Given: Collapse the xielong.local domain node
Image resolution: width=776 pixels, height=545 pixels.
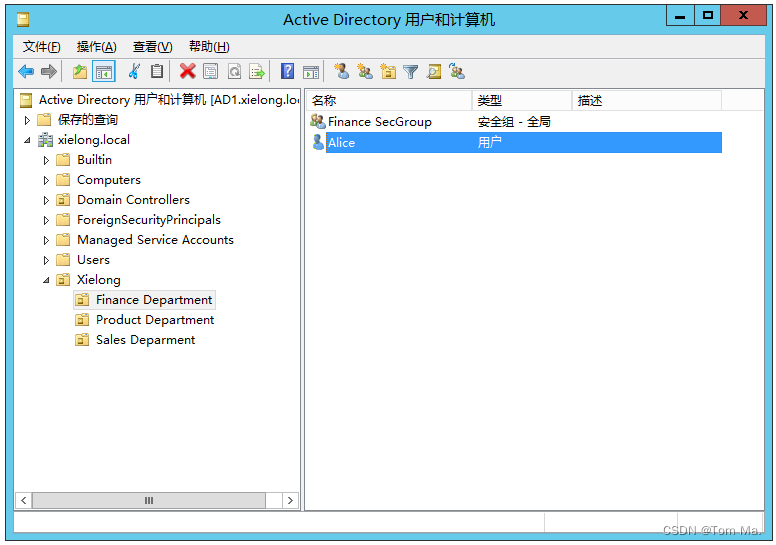Looking at the screenshot, I should 27,141.
